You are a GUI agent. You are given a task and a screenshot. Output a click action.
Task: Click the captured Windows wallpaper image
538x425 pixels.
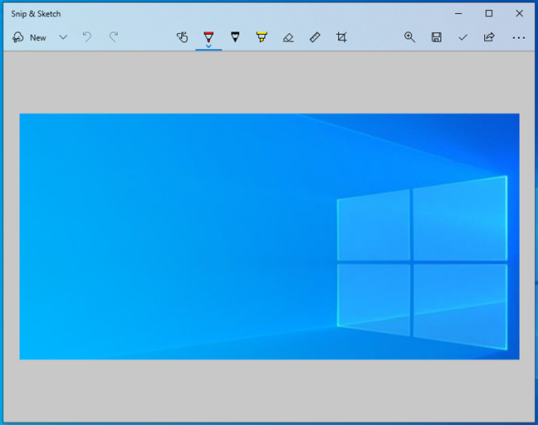pos(269,236)
